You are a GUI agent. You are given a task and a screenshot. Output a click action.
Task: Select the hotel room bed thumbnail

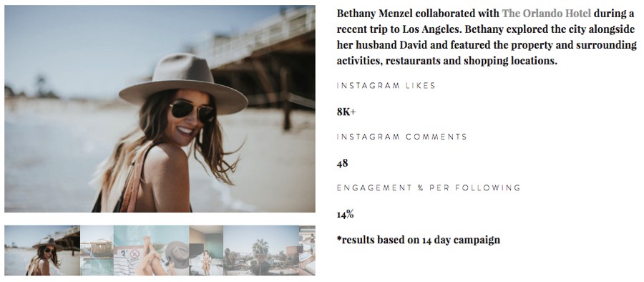pos(206,251)
